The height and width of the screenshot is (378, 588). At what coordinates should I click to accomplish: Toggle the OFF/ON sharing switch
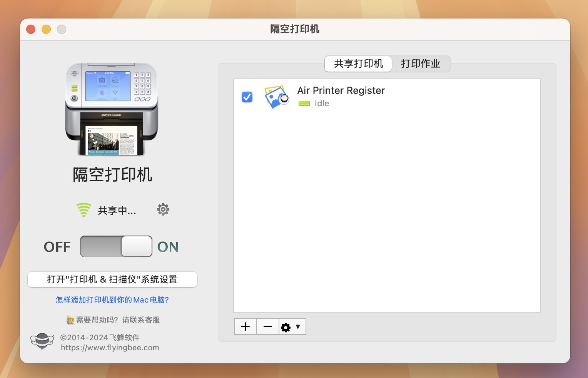(116, 246)
